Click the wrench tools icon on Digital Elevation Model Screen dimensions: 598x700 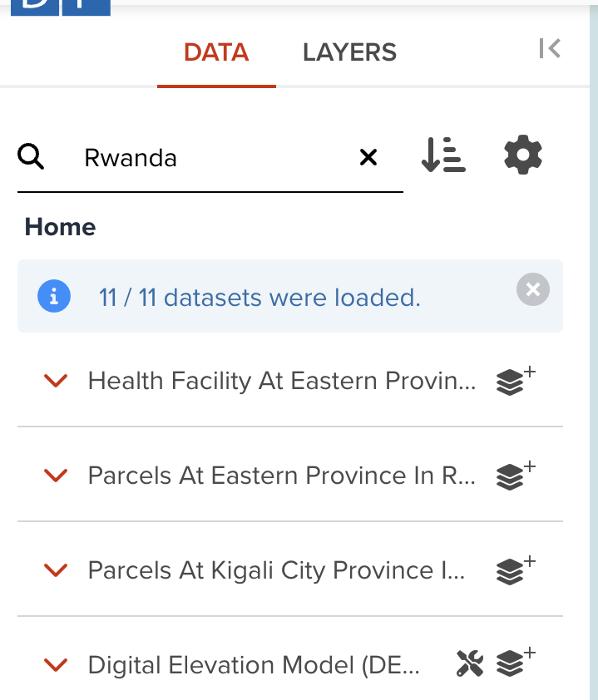[x=470, y=664]
